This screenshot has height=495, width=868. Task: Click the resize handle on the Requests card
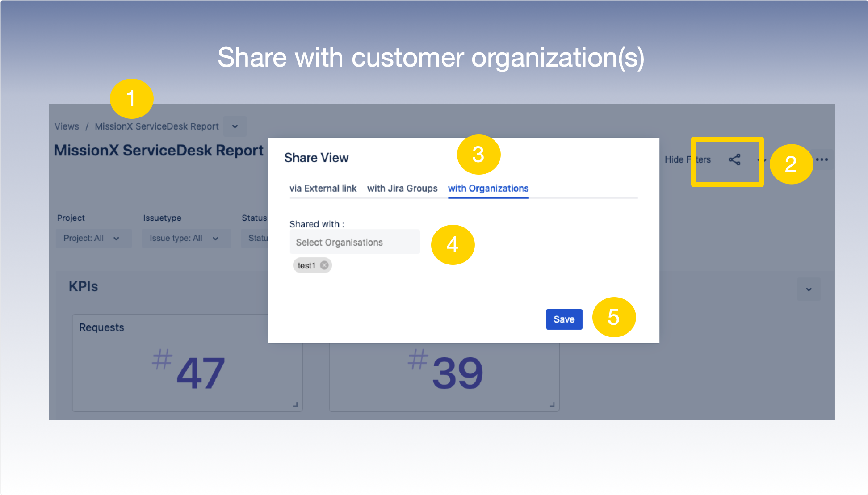(295, 405)
